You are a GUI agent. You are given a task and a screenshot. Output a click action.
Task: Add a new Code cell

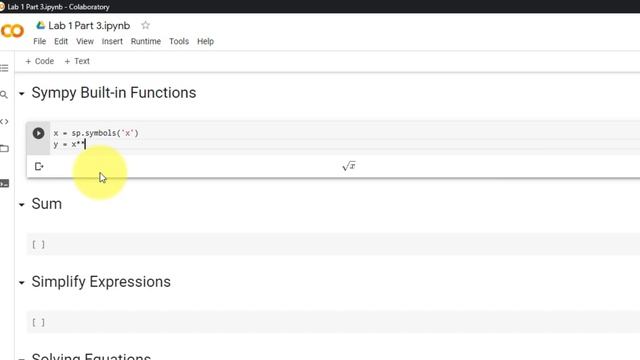pyautogui.click(x=40, y=61)
